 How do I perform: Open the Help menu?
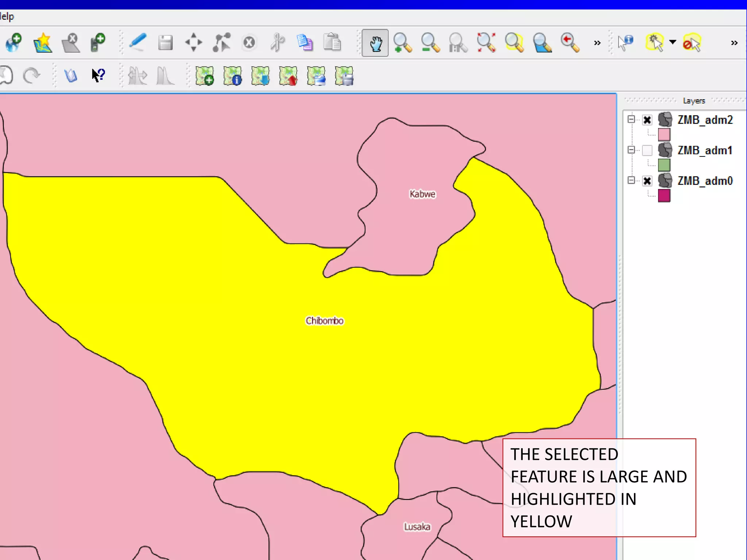click(x=7, y=17)
